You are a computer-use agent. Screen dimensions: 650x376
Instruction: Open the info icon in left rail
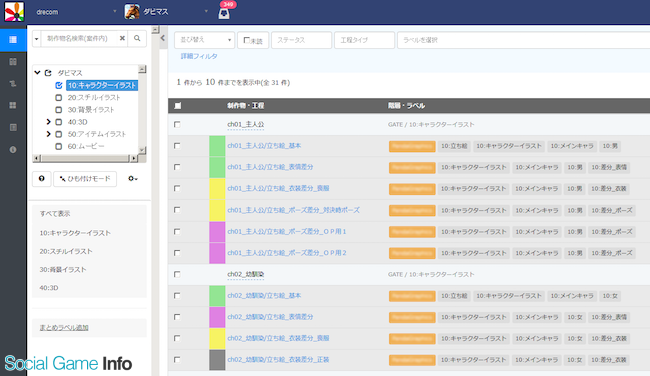13,150
